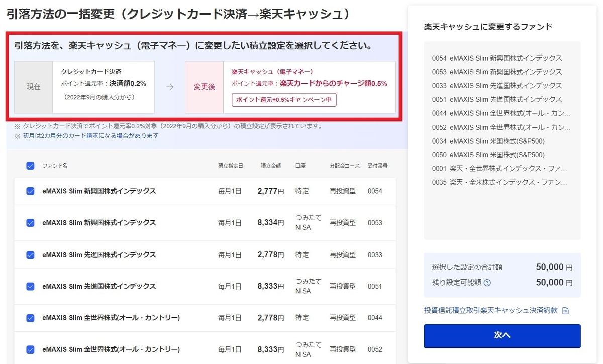The image size is (603, 364).
Task: Uncheck the fund with receipt number 0044
Action: 30,318
